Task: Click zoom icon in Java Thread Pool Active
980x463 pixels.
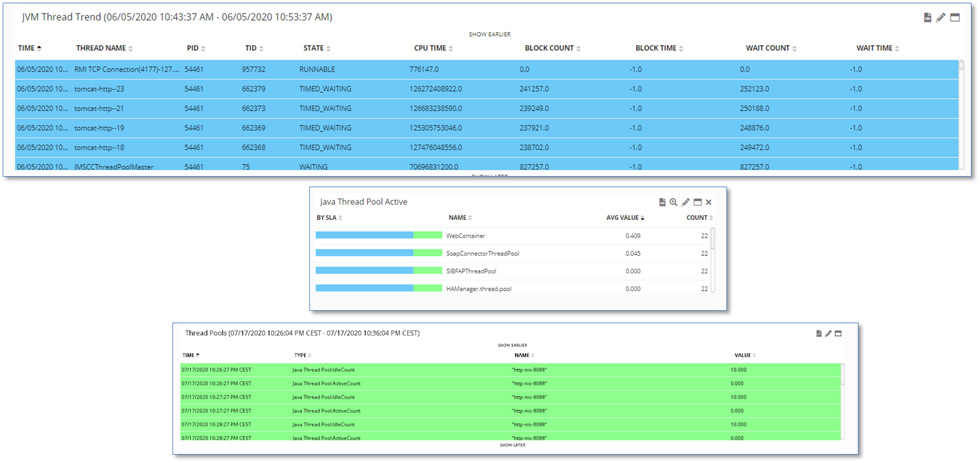Action: tap(674, 202)
